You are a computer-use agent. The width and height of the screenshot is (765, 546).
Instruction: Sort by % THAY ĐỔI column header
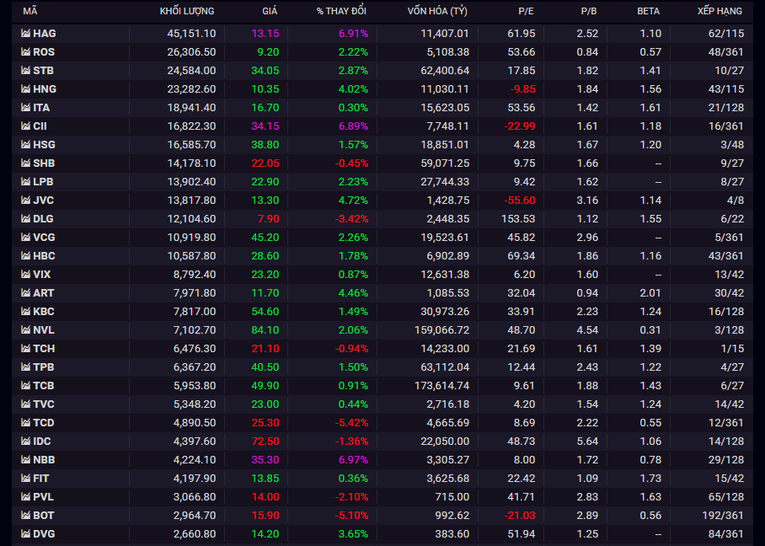pos(341,11)
